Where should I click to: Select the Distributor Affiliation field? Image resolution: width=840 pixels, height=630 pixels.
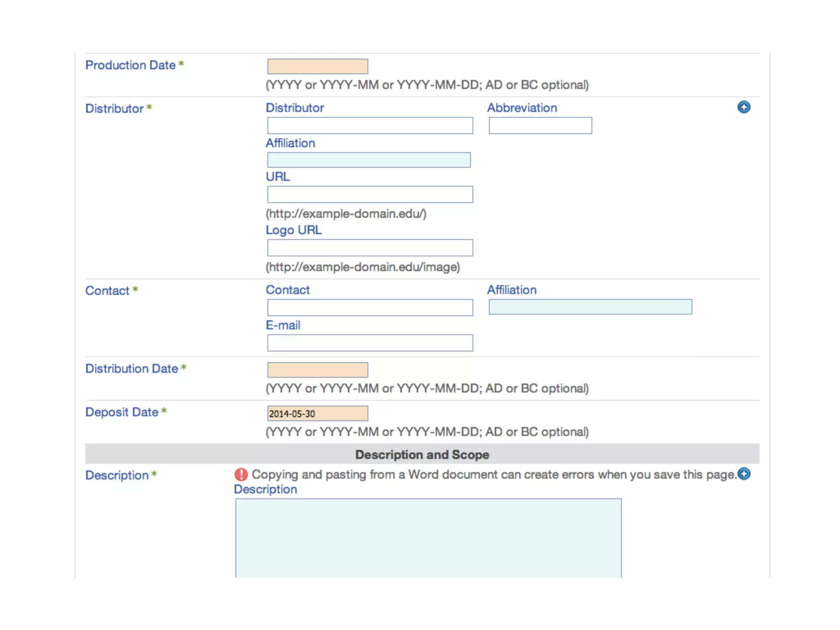(369, 160)
